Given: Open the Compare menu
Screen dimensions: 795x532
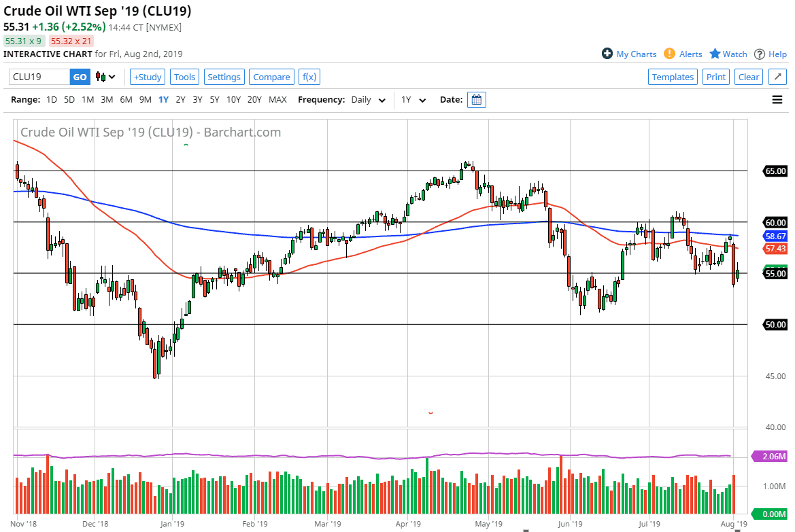Looking at the screenshot, I should click(271, 77).
